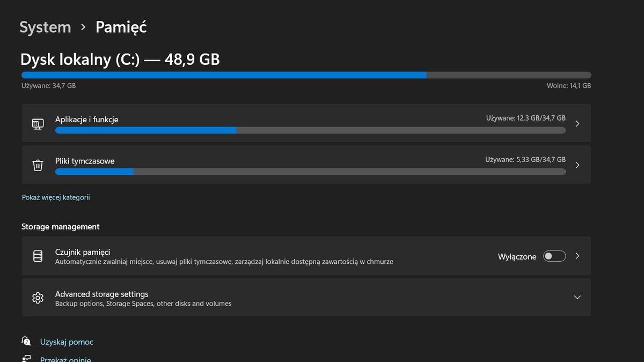644x362 pixels.
Task: Click the Dysk lokalny usage progress bar
Action: [x=306, y=75]
